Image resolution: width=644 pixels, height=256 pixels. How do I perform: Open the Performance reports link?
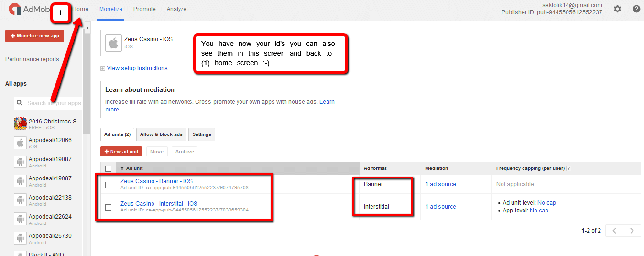[32, 59]
